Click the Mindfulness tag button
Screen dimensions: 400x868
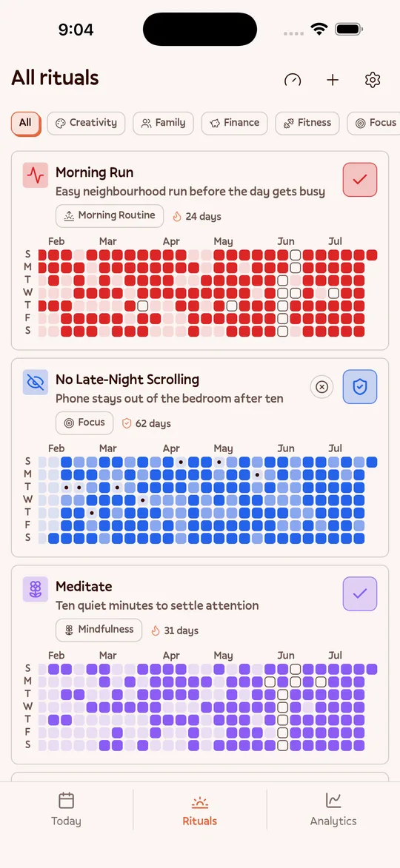point(99,630)
